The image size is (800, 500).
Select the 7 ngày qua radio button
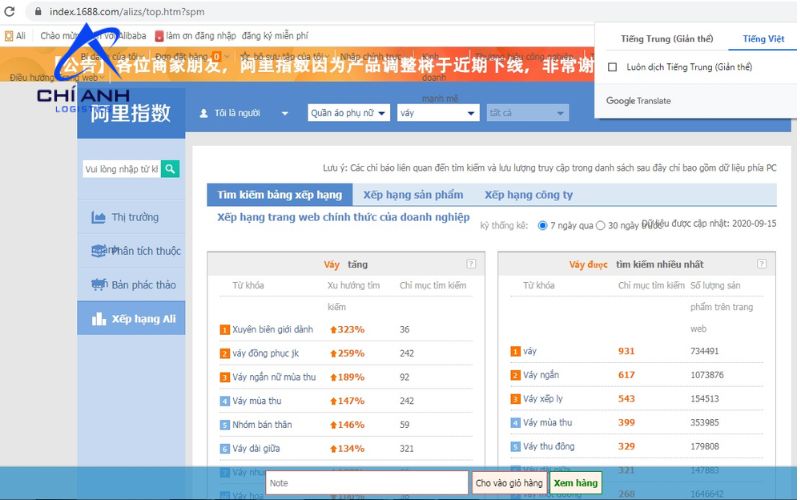tap(542, 226)
